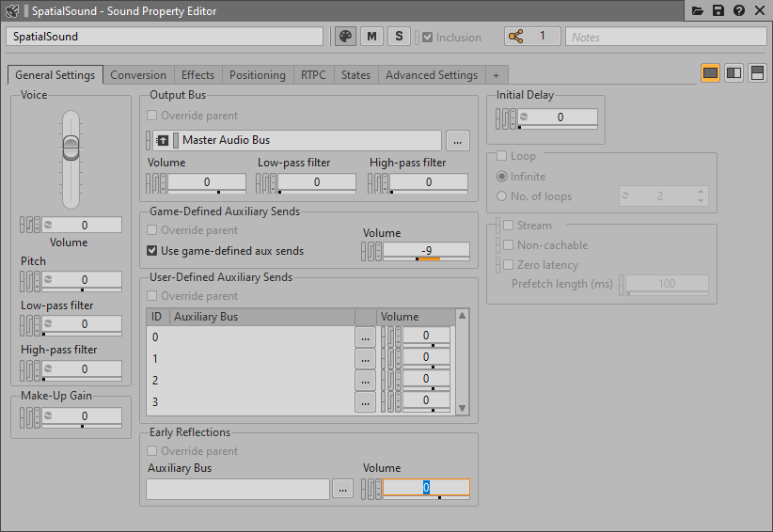The width and height of the screenshot is (773, 532).
Task: Select the side-by-side split layout icon
Action: pos(734,73)
